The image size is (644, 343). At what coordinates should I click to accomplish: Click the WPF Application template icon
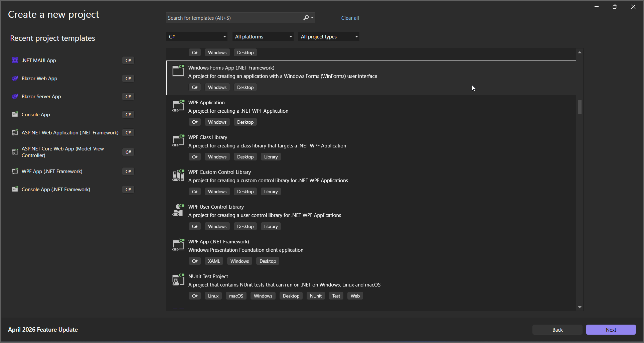point(178,106)
